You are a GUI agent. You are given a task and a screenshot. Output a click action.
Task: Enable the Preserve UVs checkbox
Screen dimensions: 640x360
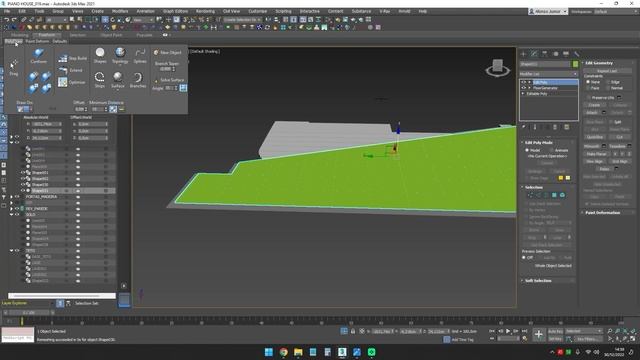click(x=588, y=98)
